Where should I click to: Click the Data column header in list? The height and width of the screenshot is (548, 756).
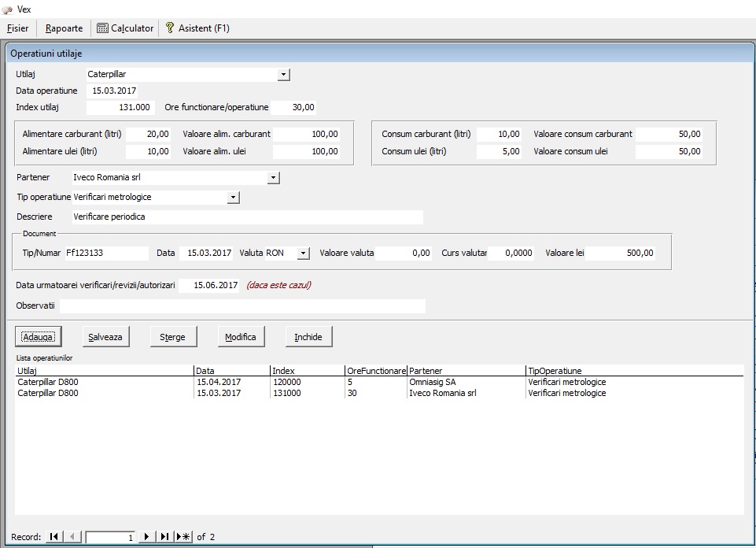(x=232, y=371)
